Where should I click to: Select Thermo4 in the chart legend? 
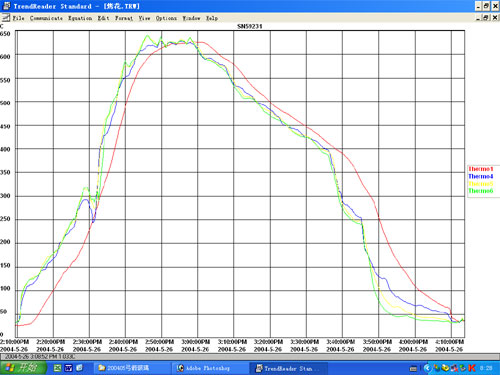click(x=480, y=176)
